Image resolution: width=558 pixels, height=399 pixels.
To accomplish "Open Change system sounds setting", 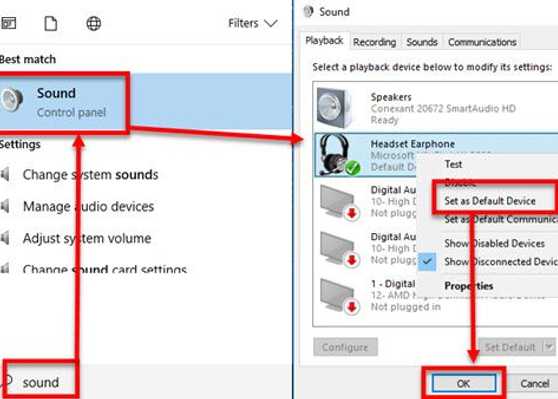I will coord(90,174).
